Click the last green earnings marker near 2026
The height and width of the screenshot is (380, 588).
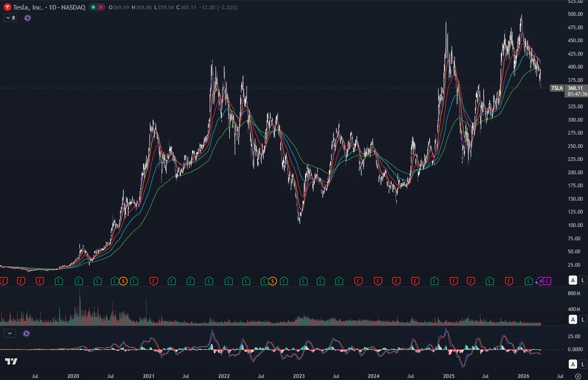(x=528, y=281)
